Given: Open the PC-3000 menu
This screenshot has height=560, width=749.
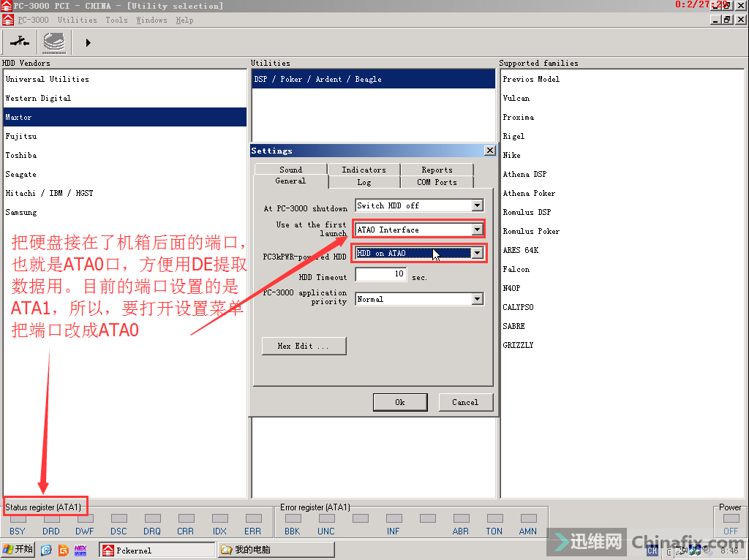Looking at the screenshot, I should 33,20.
